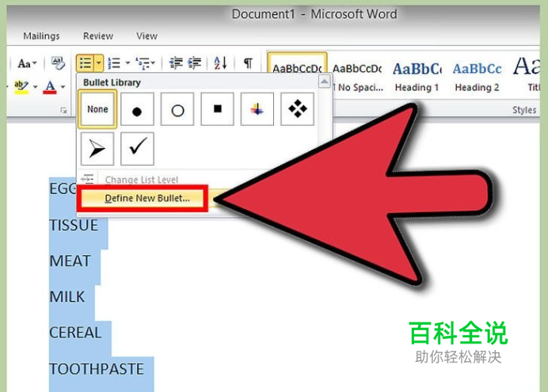
Task: Apply the Title style
Action: tap(527, 75)
